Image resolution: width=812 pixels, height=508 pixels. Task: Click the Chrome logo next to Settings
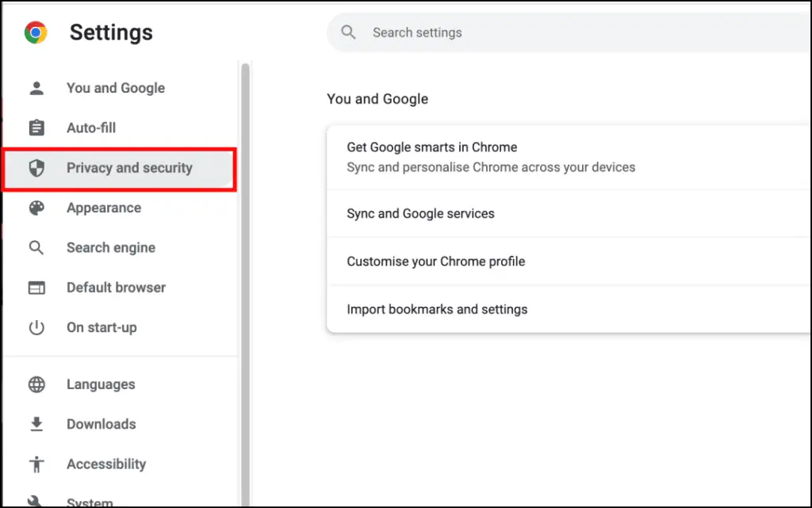[x=36, y=32]
